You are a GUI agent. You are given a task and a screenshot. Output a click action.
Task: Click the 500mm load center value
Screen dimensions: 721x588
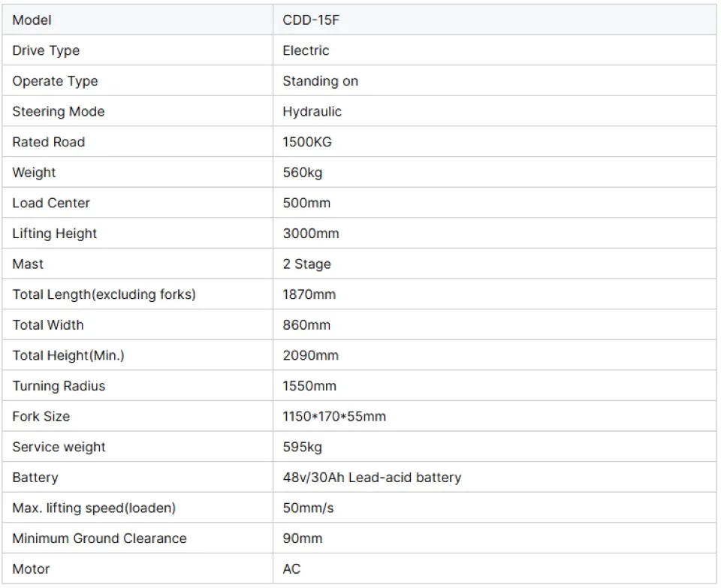[x=306, y=203]
